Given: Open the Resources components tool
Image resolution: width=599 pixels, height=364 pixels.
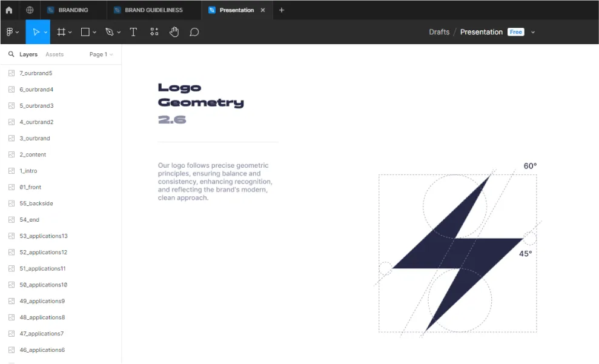Looking at the screenshot, I should [154, 32].
